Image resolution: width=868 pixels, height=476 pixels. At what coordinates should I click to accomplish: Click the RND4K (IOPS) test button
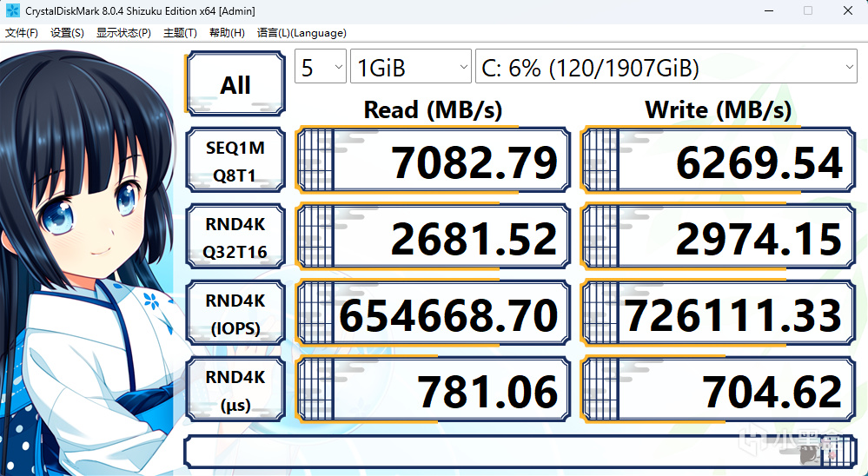click(x=235, y=314)
